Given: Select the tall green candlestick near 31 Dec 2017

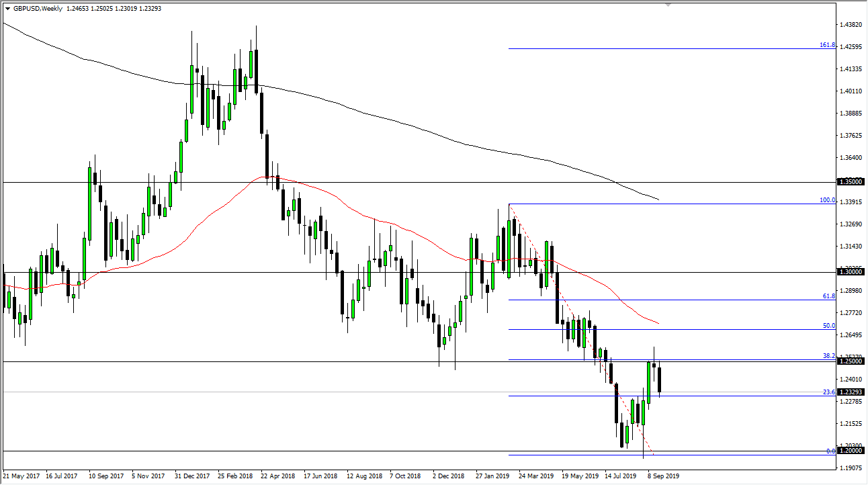Looking at the screenshot, I should click(x=191, y=87).
